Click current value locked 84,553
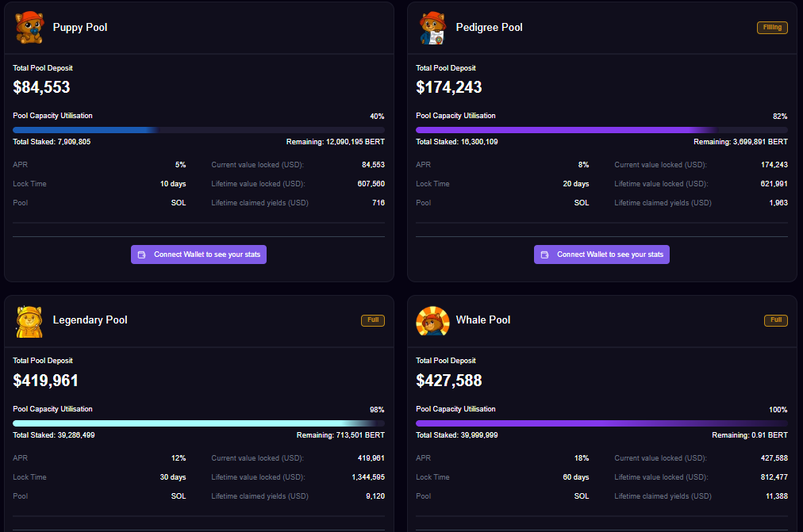 coord(373,165)
